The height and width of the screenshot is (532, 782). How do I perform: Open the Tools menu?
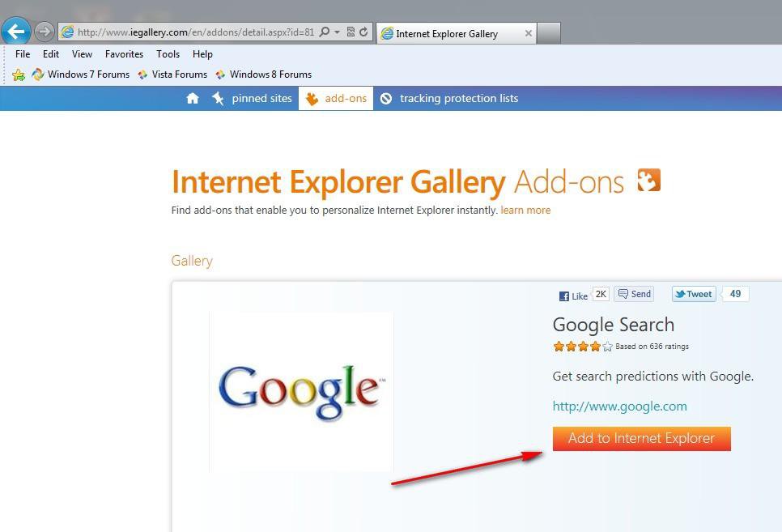(x=168, y=54)
